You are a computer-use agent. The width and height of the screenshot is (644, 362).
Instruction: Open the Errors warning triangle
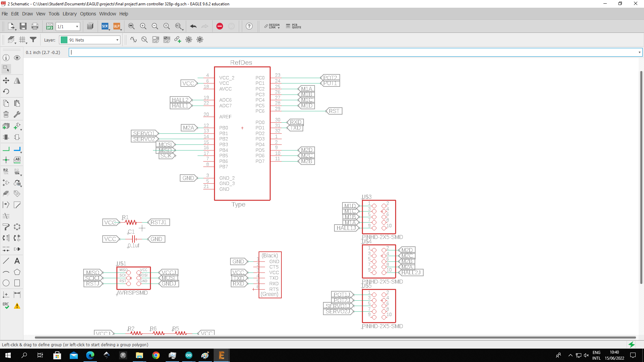click(x=17, y=306)
